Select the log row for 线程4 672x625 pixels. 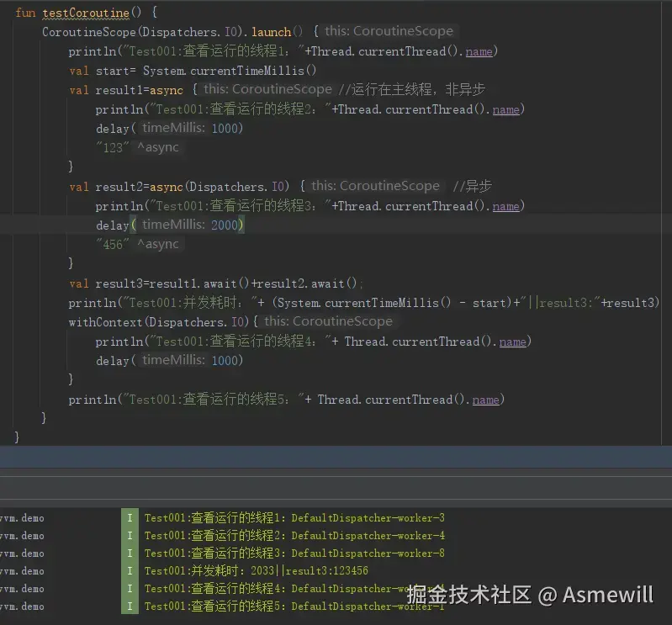pos(294,589)
